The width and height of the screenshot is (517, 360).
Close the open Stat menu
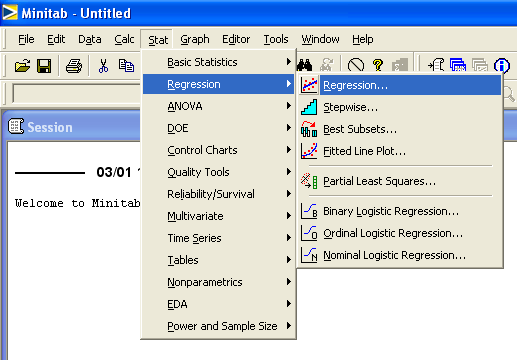(158, 40)
